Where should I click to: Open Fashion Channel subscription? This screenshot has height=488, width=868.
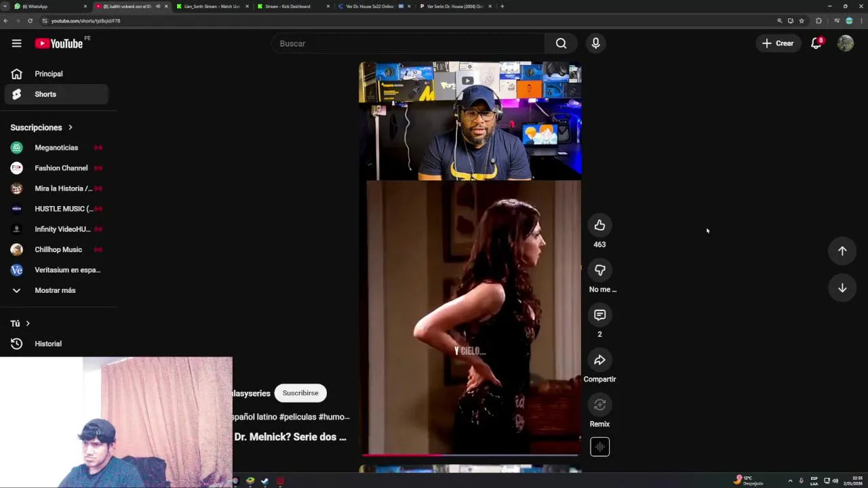(56, 168)
